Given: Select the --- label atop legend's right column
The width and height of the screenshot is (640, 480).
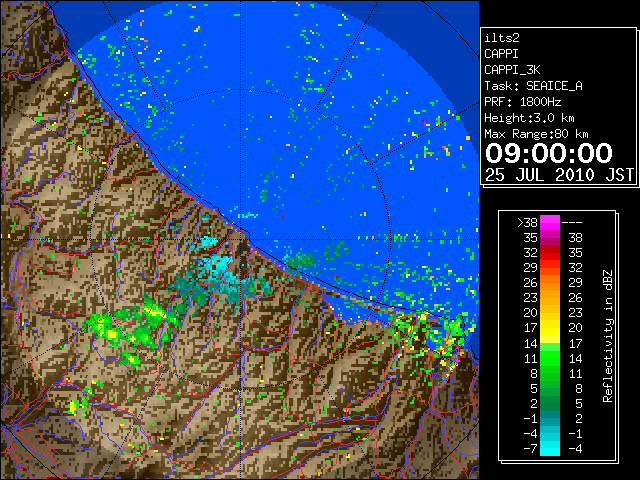Looking at the screenshot, I should coord(572,223).
